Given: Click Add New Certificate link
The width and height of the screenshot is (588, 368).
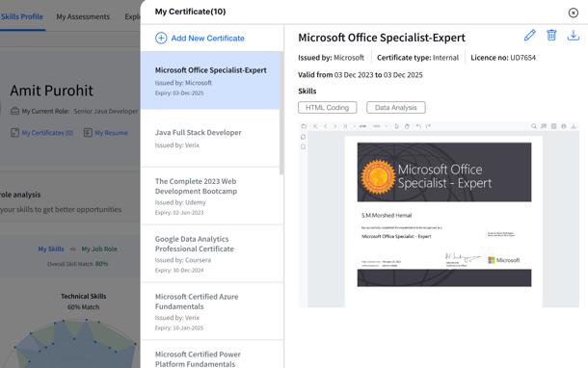Looking at the screenshot, I should pos(207,39).
